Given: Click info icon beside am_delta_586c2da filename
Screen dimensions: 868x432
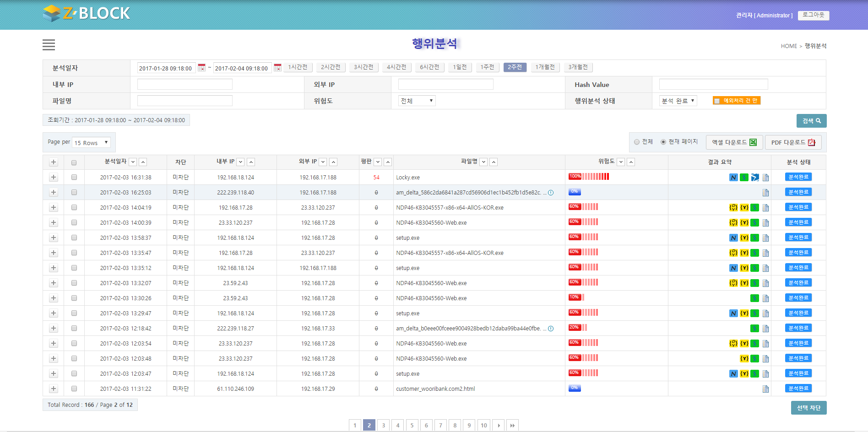Looking at the screenshot, I should (x=551, y=193).
